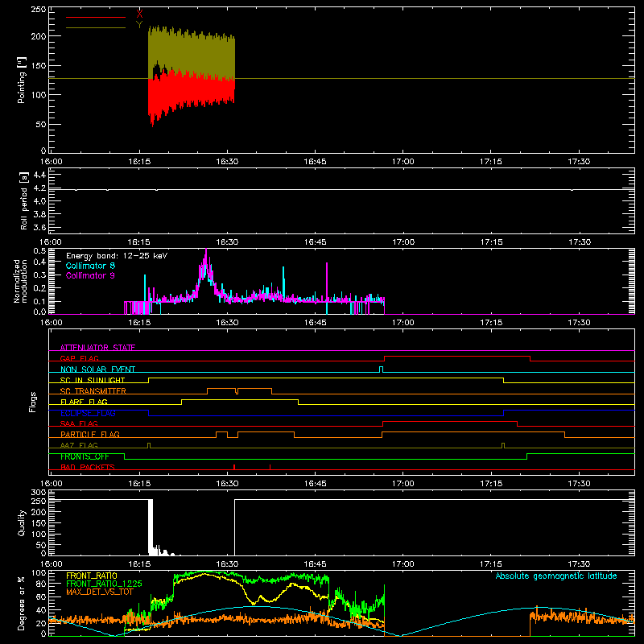Screen dimensions: 644x644
Task: Click the 16:45 time label under Pointing plot
Action: (x=315, y=162)
